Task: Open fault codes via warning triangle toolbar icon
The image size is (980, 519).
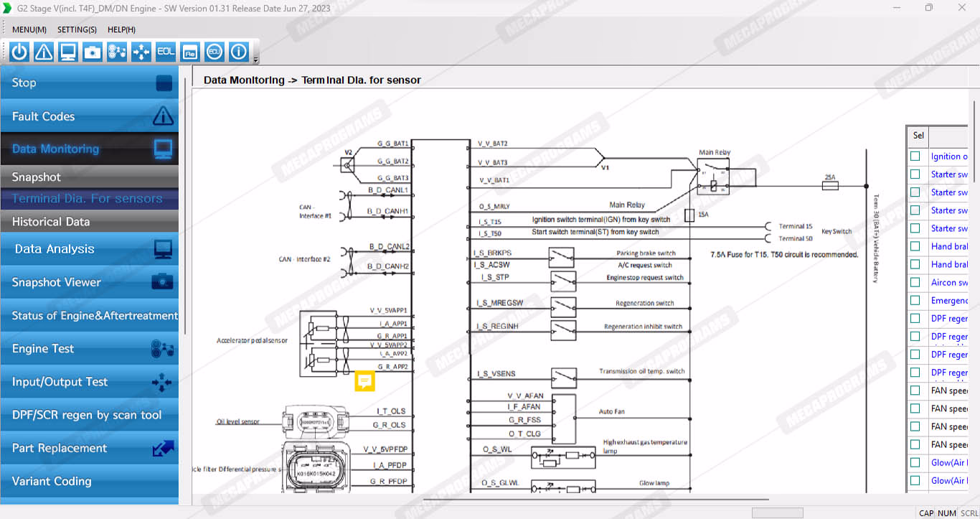Action: (44, 52)
